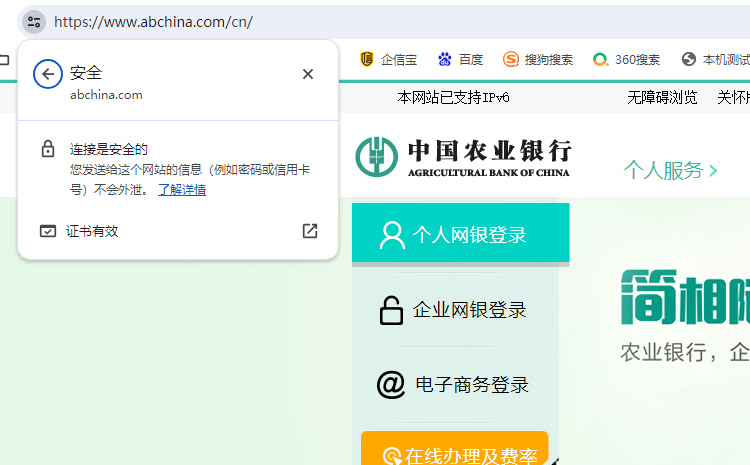Viewport: 750px width, 465px height.
Task: Choose 电子商务登录 option
Action: click(x=454, y=385)
